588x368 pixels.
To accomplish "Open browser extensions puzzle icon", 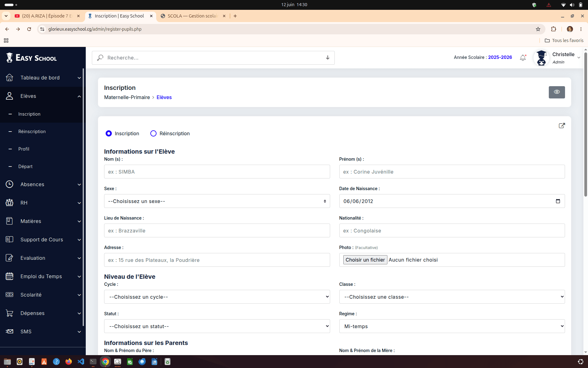I will tap(553, 29).
